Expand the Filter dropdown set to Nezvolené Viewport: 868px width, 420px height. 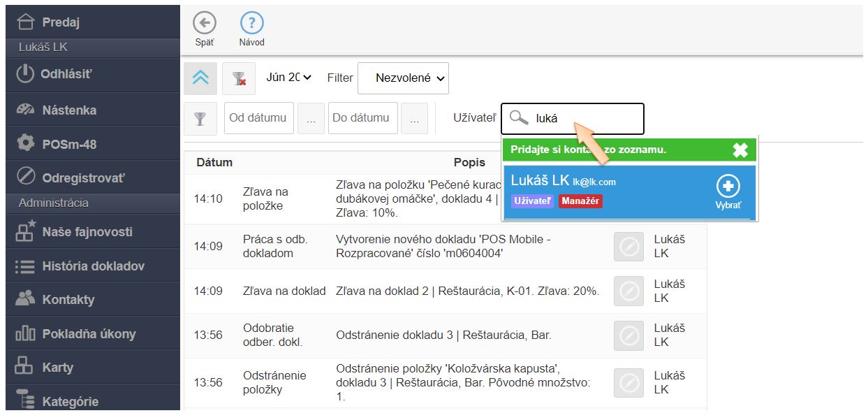point(403,78)
